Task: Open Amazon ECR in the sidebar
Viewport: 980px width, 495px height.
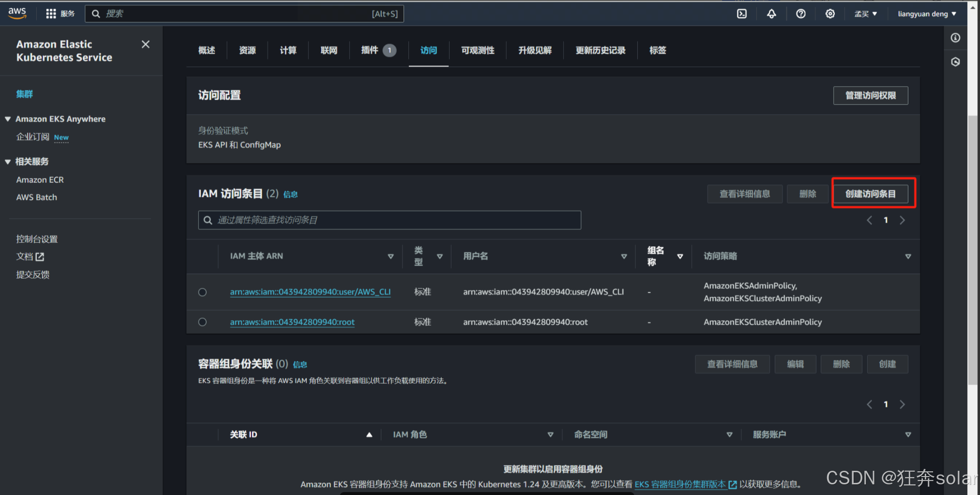Action: click(40, 180)
